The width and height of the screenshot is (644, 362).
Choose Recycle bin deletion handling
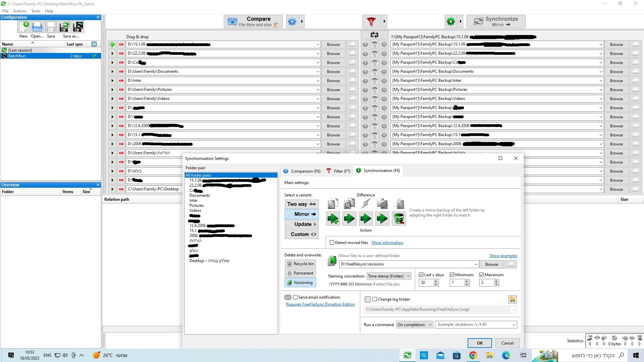pyautogui.click(x=300, y=264)
